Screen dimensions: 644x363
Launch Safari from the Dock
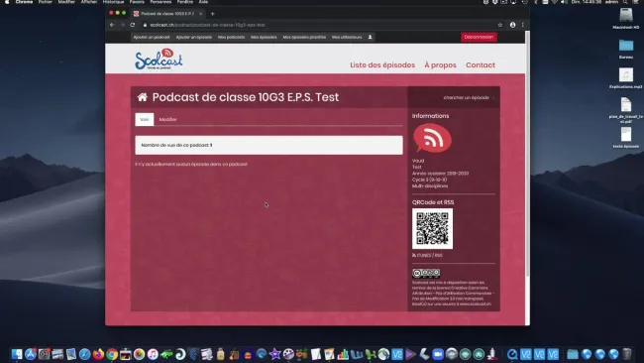pos(84,354)
